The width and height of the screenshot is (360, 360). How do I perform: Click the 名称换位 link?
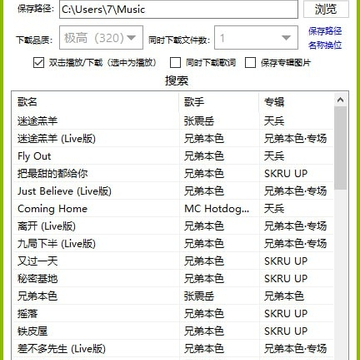pyautogui.click(x=325, y=45)
